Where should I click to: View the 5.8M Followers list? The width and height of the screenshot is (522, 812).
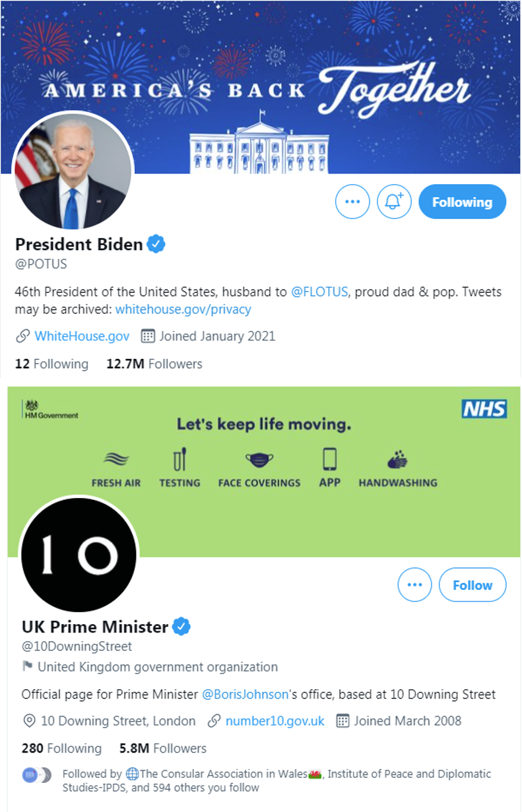(x=162, y=748)
